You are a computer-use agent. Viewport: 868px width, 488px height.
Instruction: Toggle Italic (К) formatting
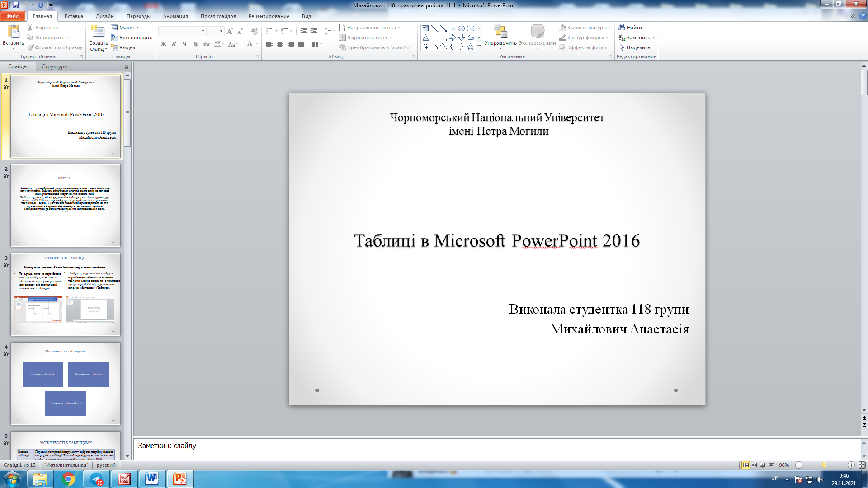pos(174,44)
